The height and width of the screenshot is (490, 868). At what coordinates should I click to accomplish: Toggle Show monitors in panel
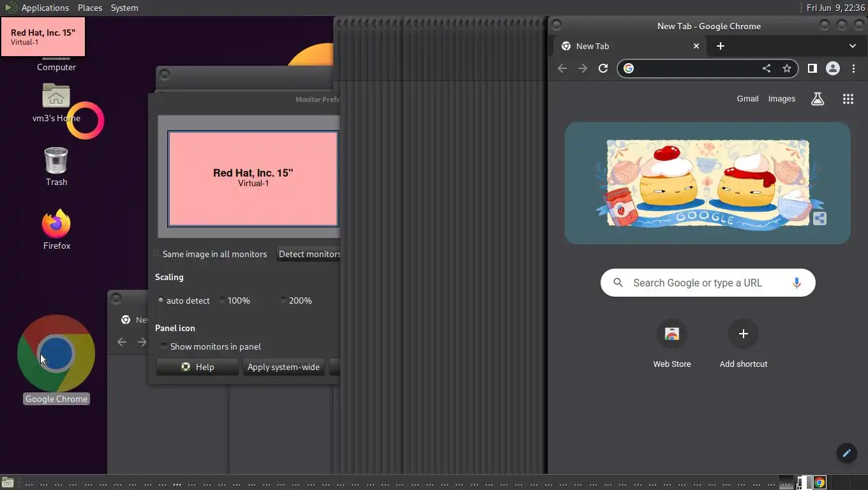click(x=211, y=346)
